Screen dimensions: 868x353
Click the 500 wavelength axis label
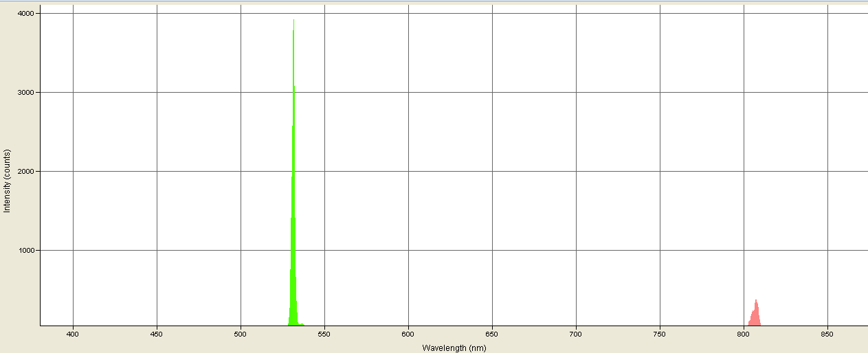coord(241,334)
